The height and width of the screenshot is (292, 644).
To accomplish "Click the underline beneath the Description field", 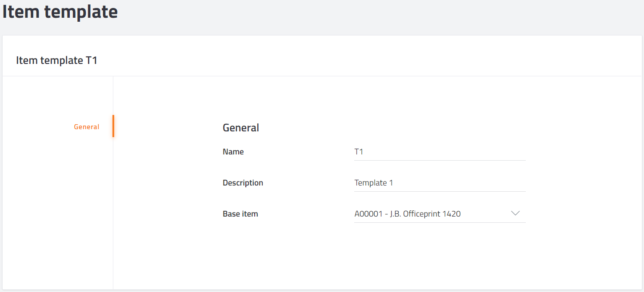I will click(x=440, y=191).
